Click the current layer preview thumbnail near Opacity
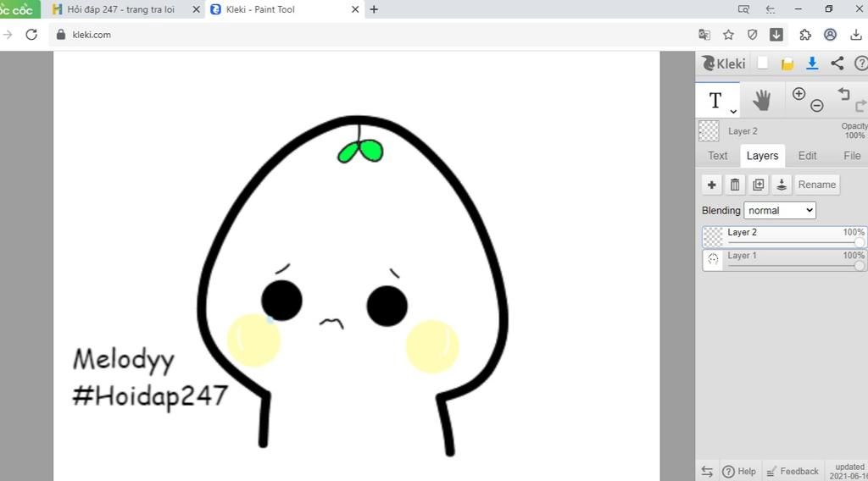Viewport: 868px width, 481px height. (x=709, y=131)
